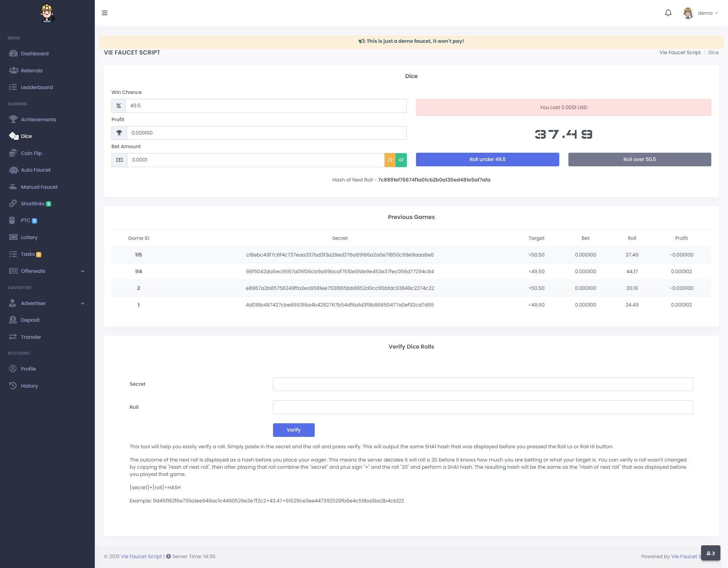Open the demo user dropdown

[701, 13]
